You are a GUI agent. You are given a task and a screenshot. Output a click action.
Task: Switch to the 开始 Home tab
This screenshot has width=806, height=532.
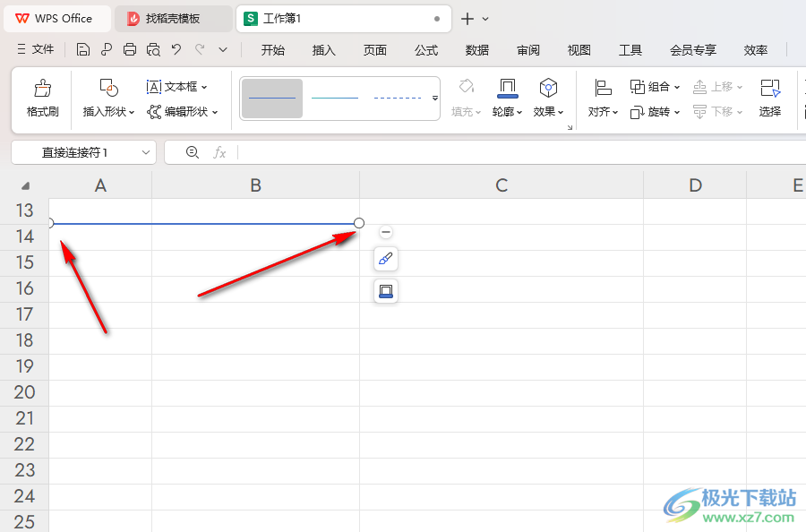[272, 50]
